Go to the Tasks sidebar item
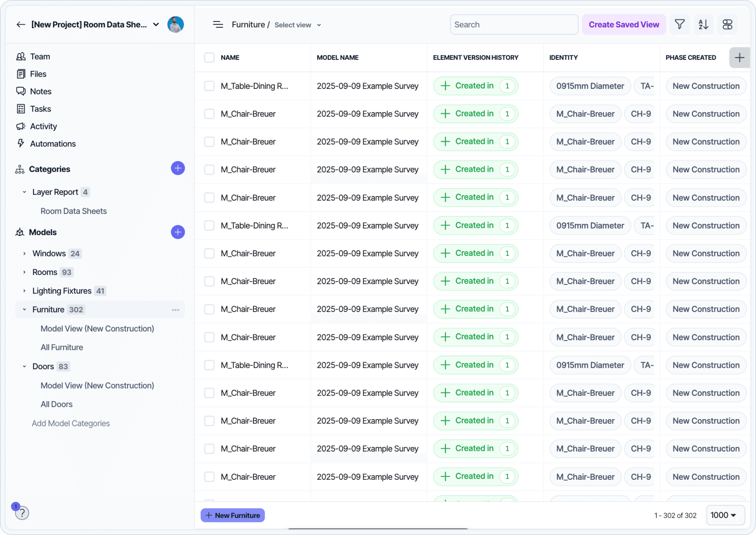This screenshot has height=535, width=756. pyautogui.click(x=40, y=109)
